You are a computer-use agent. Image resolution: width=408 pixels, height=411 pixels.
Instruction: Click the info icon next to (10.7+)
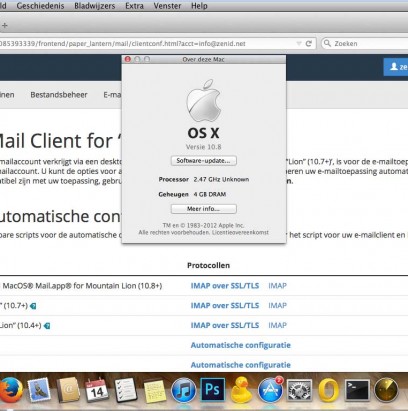(x=33, y=306)
